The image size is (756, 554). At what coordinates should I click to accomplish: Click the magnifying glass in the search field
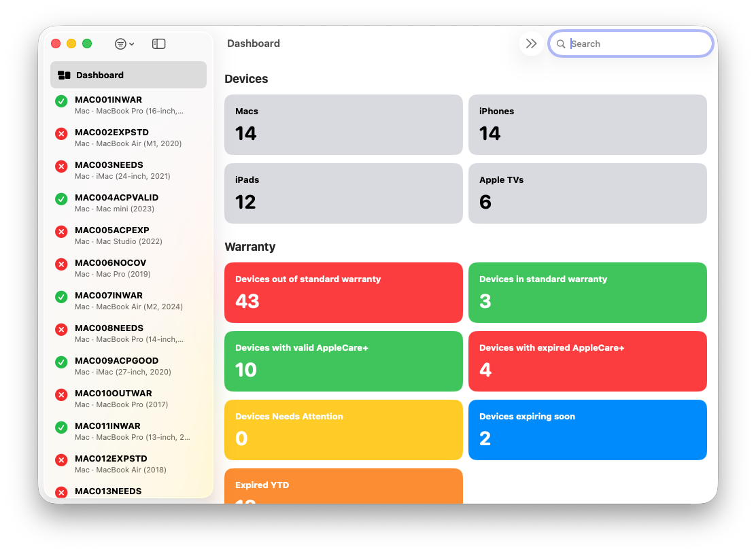560,44
